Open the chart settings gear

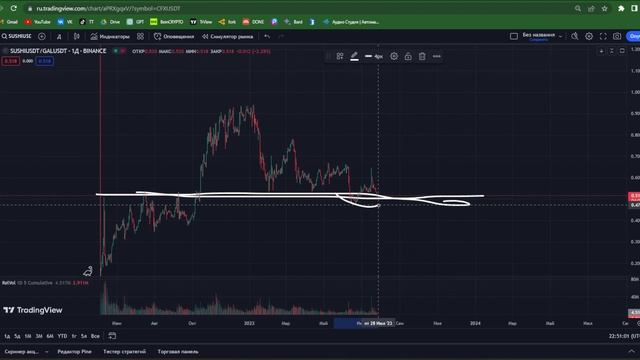tap(589, 36)
